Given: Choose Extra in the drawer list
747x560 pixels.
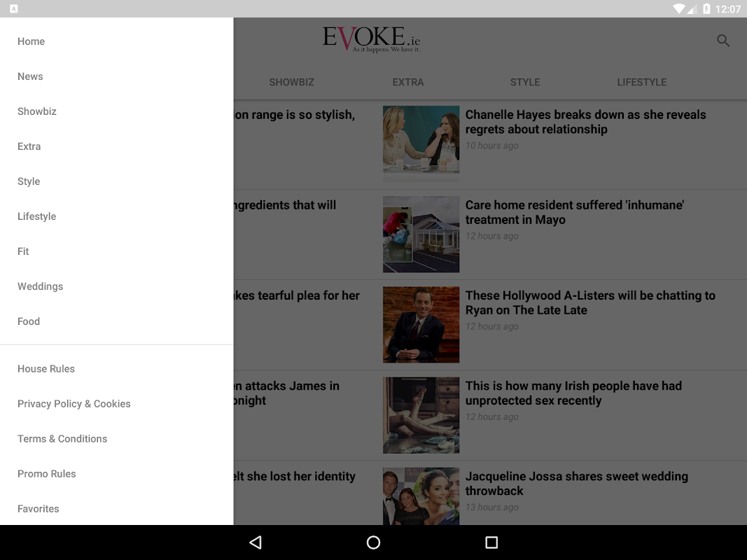Looking at the screenshot, I should pos(117,146).
